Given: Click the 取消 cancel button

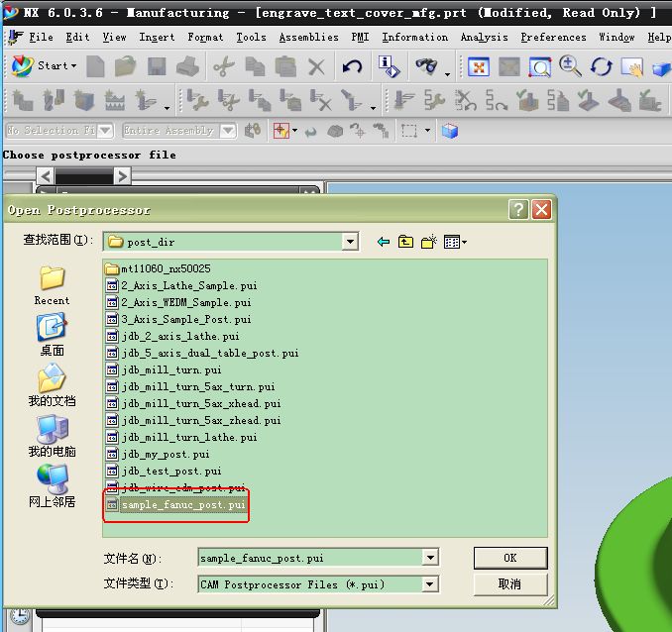Looking at the screenshot, I should pos(510,584).
